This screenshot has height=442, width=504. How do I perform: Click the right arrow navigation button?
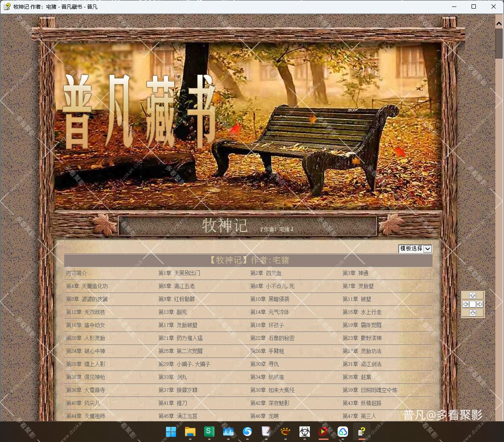(x=479, y=304)
